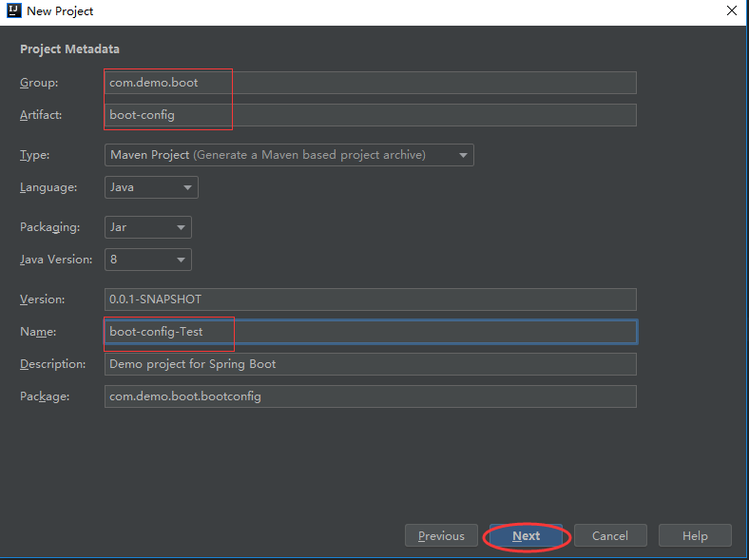This screenshot has width=749, height=560.
Task: Click into the Artifact text field
Action: pos(371,115)
